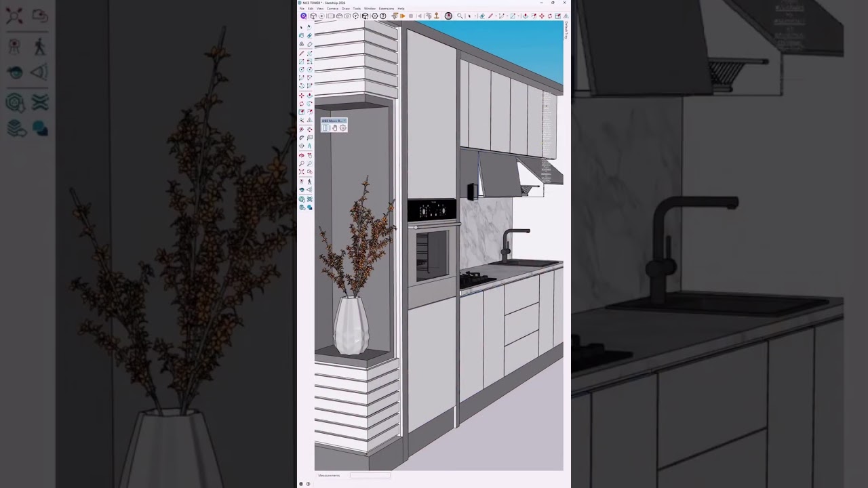Click the Rotate icon in top toolbar
The height and width of the screenshot is (488, 868).
(550, 16)
